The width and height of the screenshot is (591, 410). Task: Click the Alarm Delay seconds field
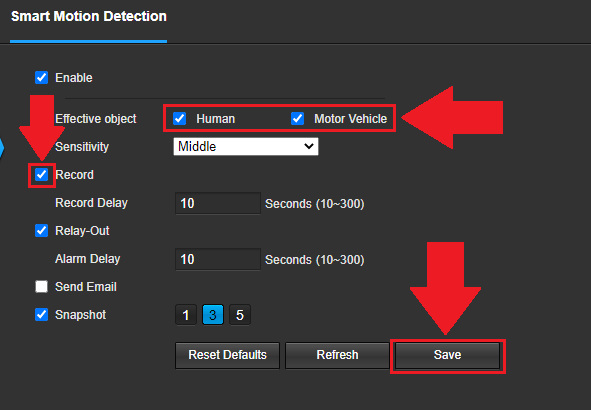point(218,259)
